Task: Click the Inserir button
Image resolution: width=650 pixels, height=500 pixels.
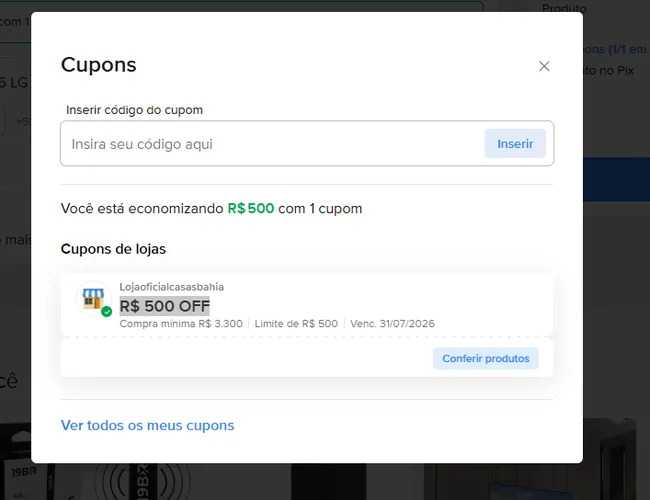Action: [515, 143]
